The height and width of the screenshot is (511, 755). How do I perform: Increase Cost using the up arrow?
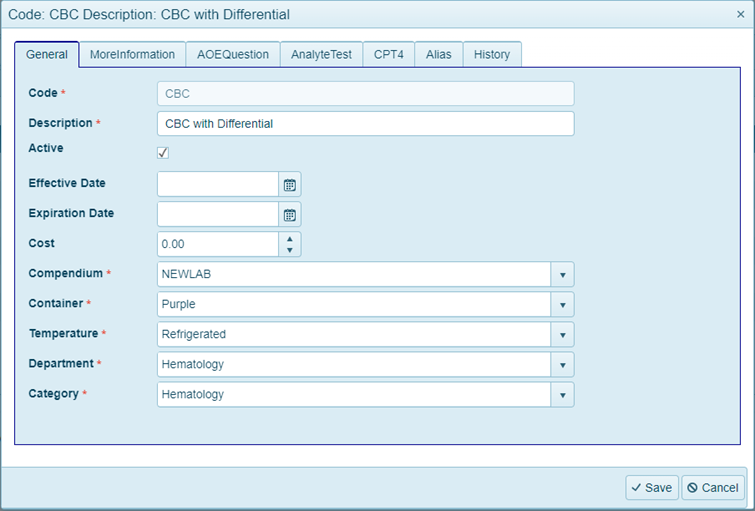[x=289, y=238]
